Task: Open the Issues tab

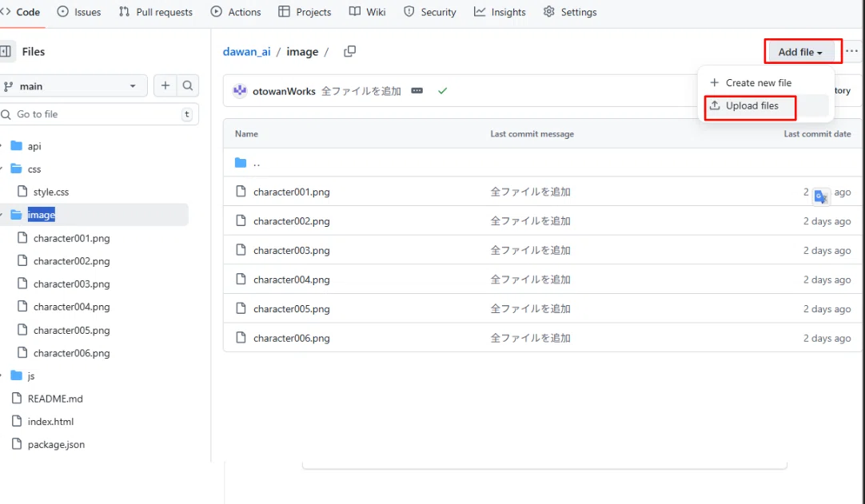Action: [79, 12]
